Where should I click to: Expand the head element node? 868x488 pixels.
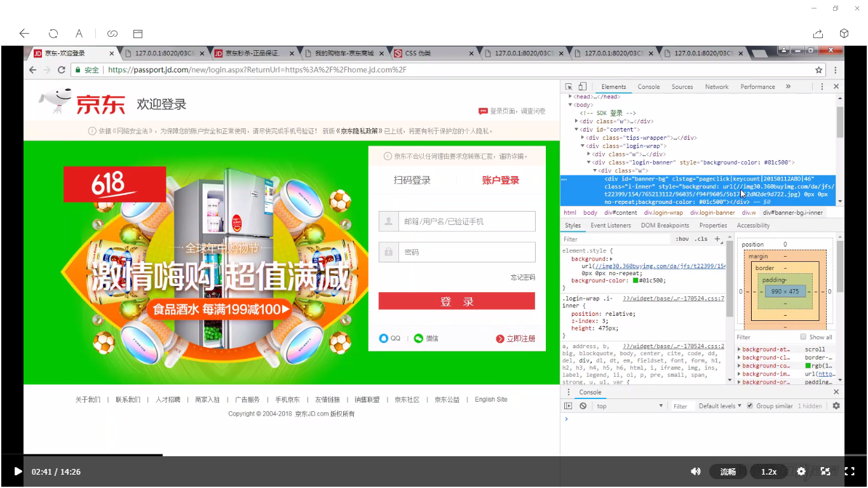[571, 97]
